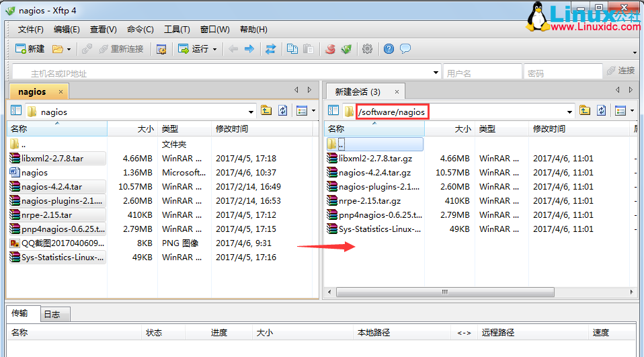Toggle the remote pane tree view icon
The height and width of the screenshot is (357, 644).
pyautogui.click(x=333, y=110)
